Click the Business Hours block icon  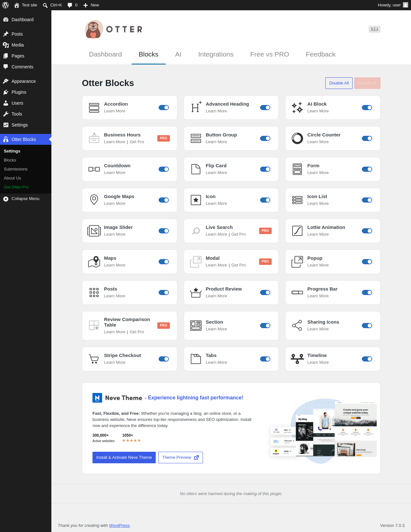pos(94,138)
